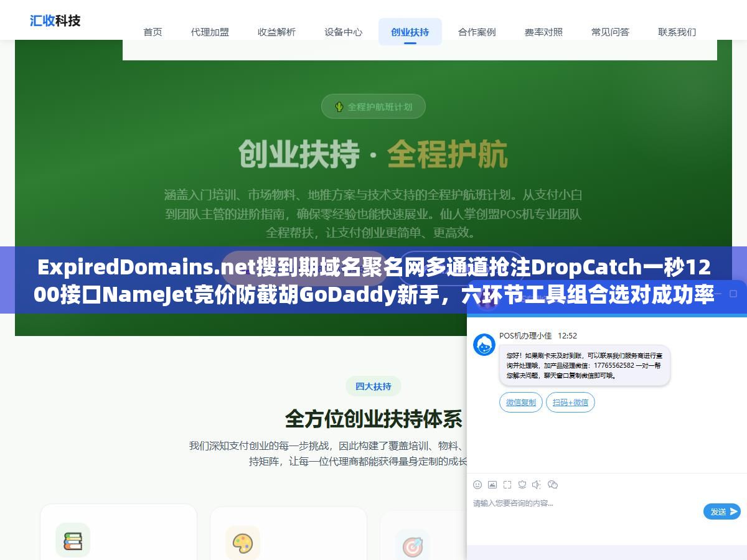Open the 设备中心 nav item
Screen dimensions: 747x560
(x=343, y=32)
